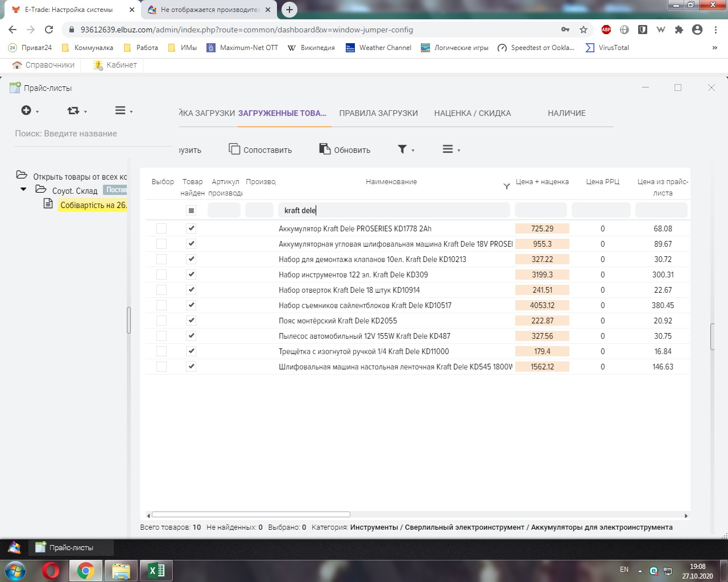Open Chrome extensions puzzle icon
Image resolution: width=728 pixels, height=582 pixels.
click(x=679, y=30)
